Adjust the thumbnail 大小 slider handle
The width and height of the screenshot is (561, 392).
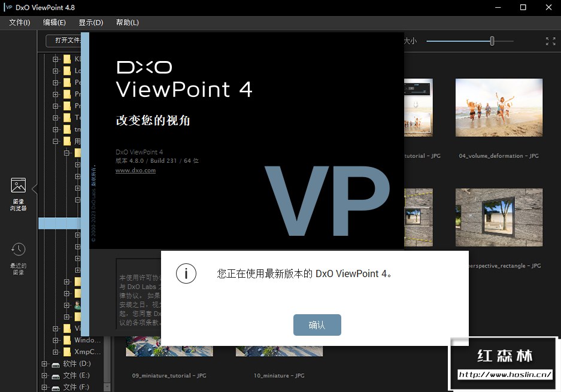(x=492, y=41)
